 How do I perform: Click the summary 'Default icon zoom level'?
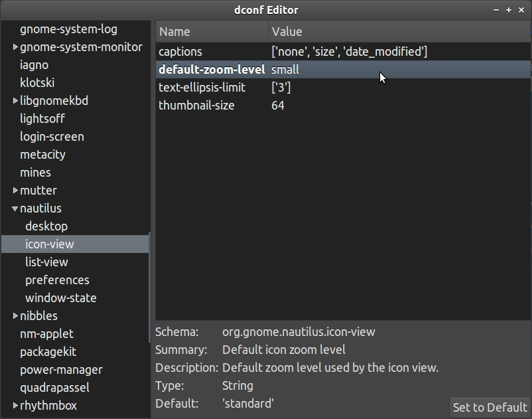coord(284,350)
